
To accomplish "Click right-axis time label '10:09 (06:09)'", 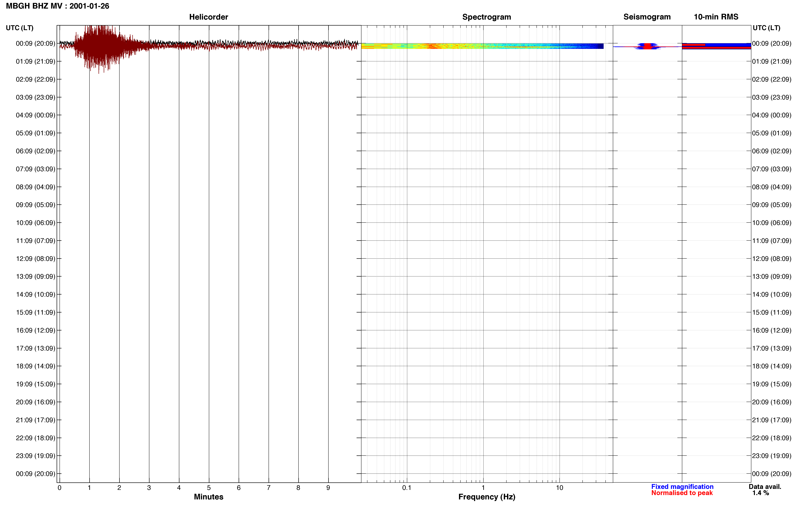I will point(772,223).
